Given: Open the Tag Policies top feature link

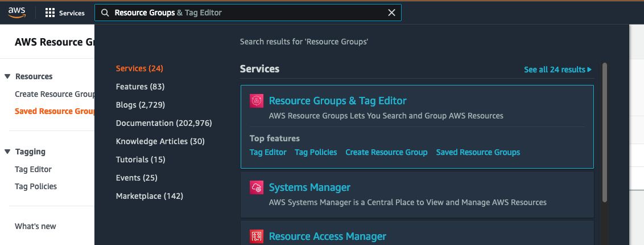Looking at the screenshot, I should tap(316, 152).
